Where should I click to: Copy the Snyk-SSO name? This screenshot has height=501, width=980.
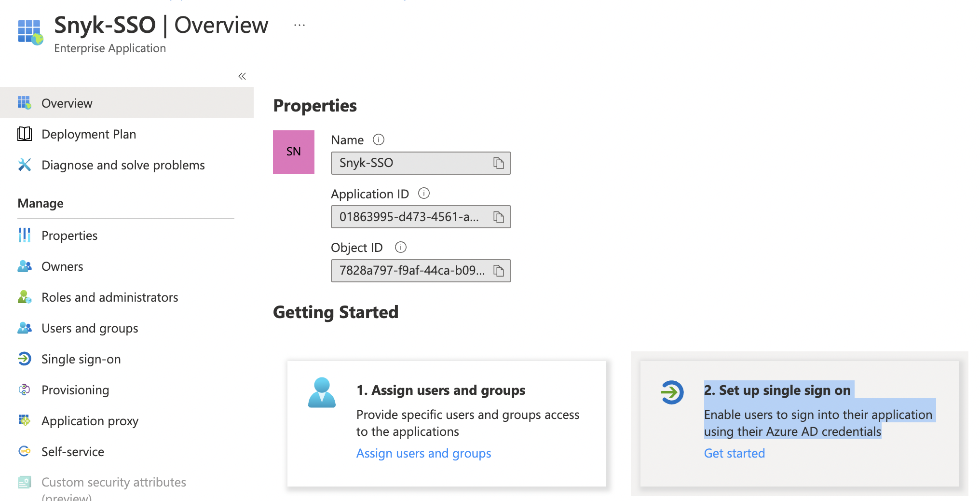(499, 163)
